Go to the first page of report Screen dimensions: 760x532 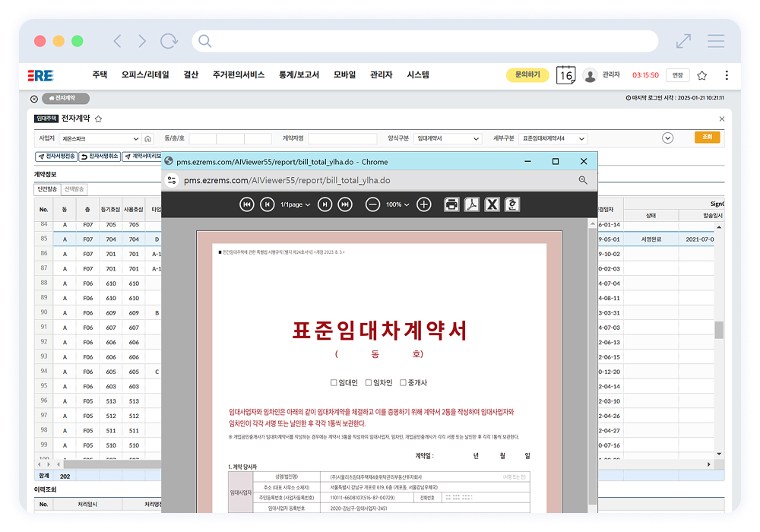(x=247, y=204)
